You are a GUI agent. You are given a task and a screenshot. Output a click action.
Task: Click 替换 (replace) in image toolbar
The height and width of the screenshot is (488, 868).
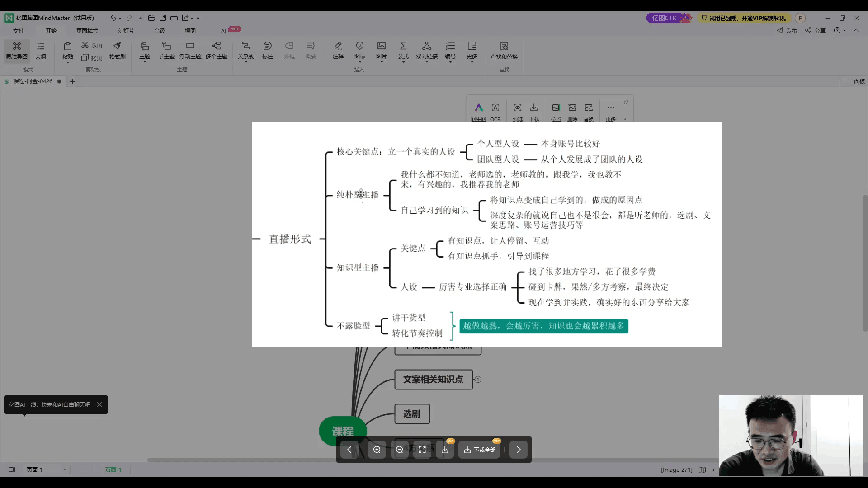(589, 113)
